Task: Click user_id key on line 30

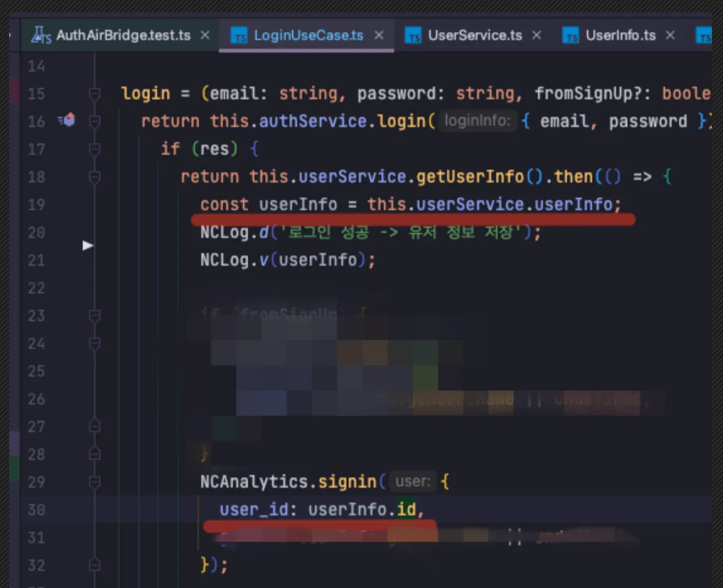Action: click(254, 509)
